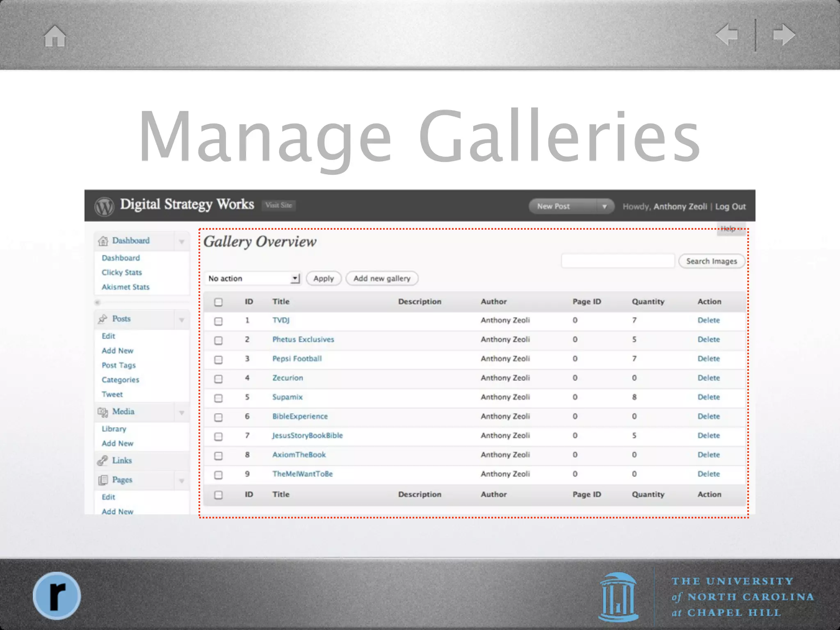Screen dimensions: 840x630
Task: Open the No action bulk dropdown
Action: (x=253, y=278)
